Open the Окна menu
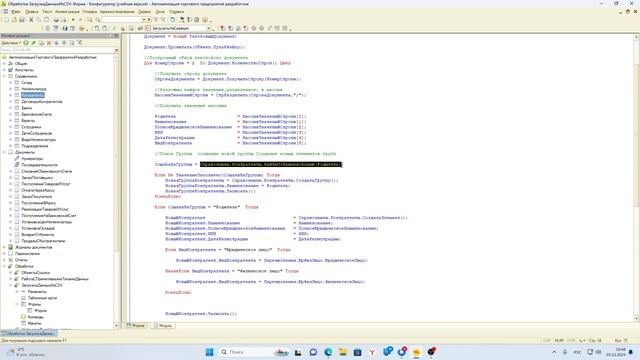The height and width of the screenshot is (360, 640). tap(160, 12)
